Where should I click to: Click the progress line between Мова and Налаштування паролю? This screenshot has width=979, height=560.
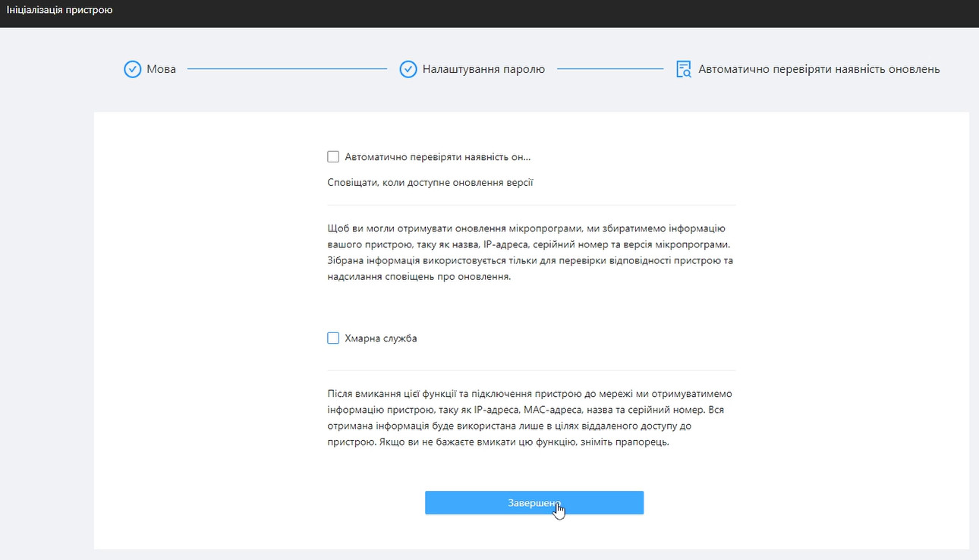click(x=287, y=69)
